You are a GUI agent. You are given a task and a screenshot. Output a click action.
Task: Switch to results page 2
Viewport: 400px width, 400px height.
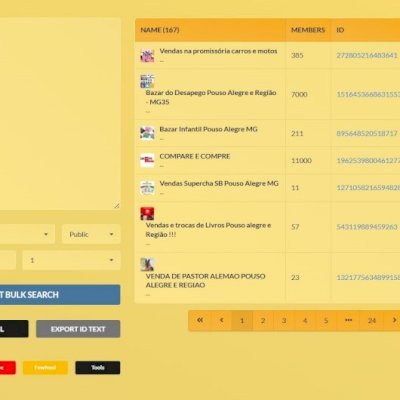[x=263, y=320]
